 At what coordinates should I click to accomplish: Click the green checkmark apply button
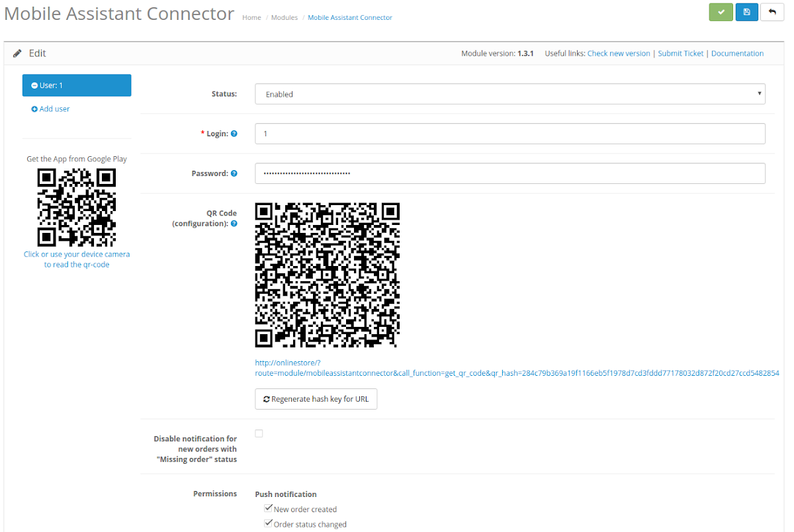(721, 12)
